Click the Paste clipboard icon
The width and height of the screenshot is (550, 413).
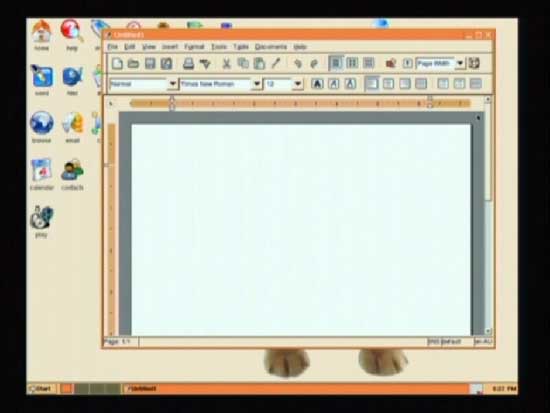pos(259,64)
